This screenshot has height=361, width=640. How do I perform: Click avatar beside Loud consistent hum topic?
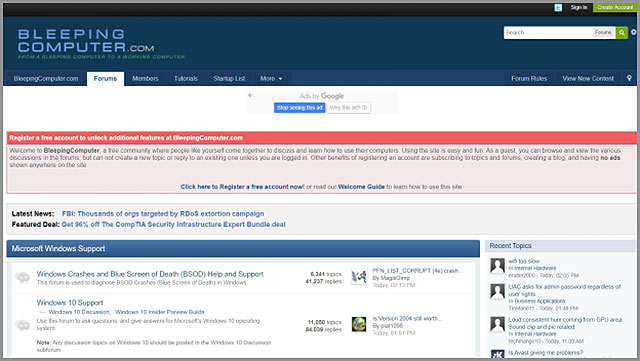(x=498, y=324)
